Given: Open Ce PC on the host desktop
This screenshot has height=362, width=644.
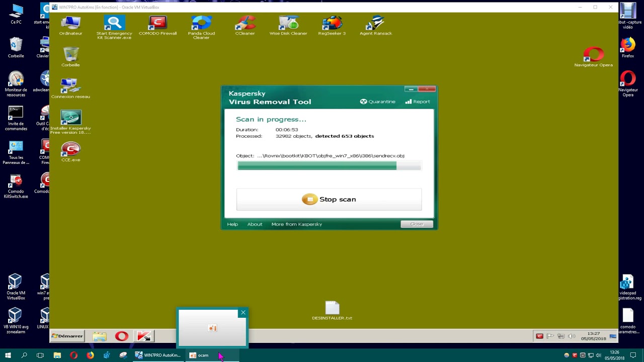Looking at the screenshot, I should tap(16, 14).
